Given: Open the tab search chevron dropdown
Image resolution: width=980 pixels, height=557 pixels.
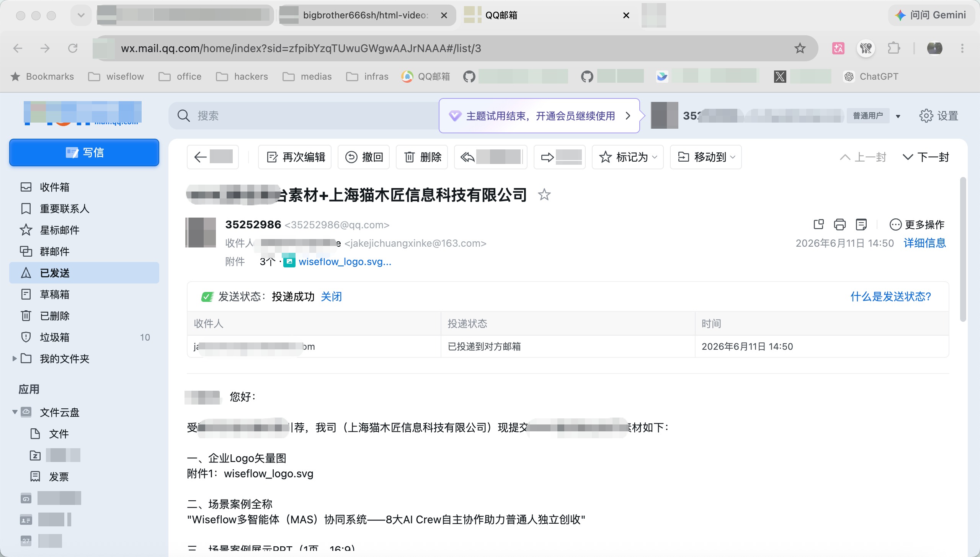Looking at the screenshot, I should click(x=81, y=15).
